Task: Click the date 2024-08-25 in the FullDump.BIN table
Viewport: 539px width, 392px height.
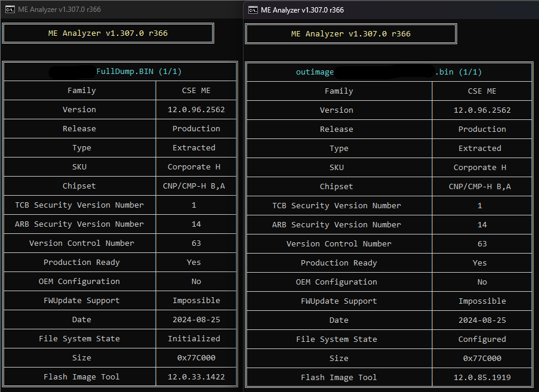Action: 196,320
